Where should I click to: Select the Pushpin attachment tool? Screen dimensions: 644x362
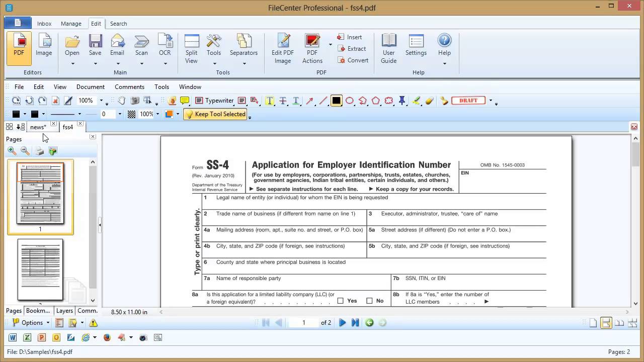click(x=402, y=101)
